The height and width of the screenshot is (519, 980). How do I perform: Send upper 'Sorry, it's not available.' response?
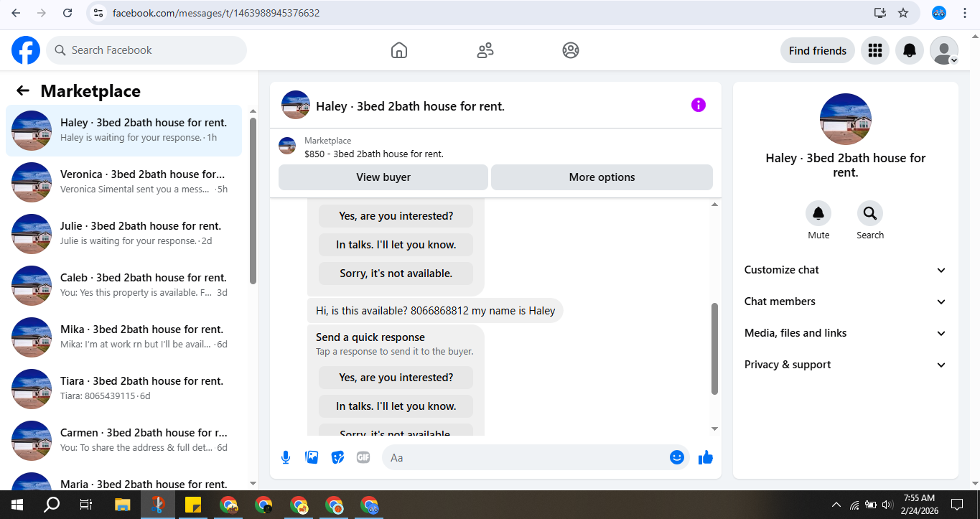tap(396, 273)
